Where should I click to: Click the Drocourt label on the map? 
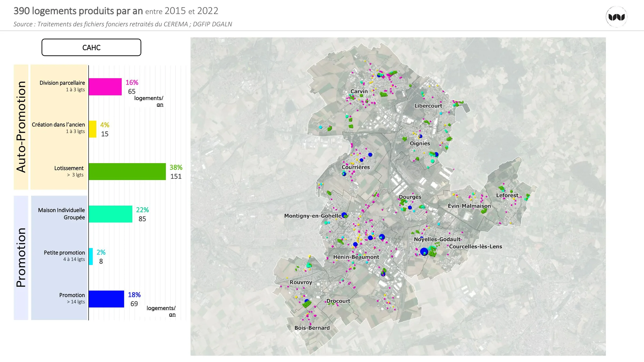coord(338,301)
